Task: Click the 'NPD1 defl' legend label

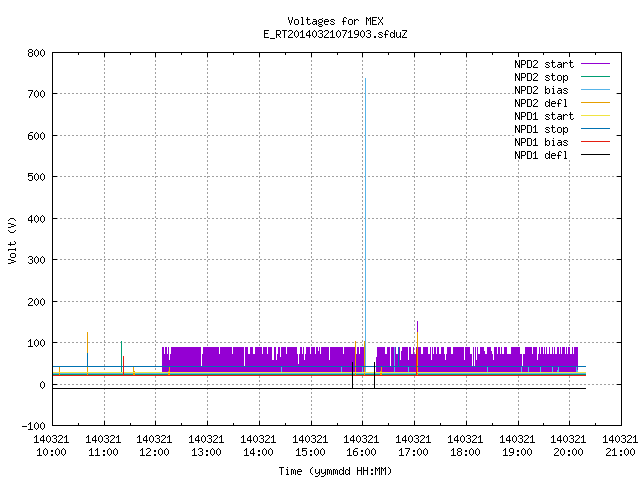Action: (541, 156)
